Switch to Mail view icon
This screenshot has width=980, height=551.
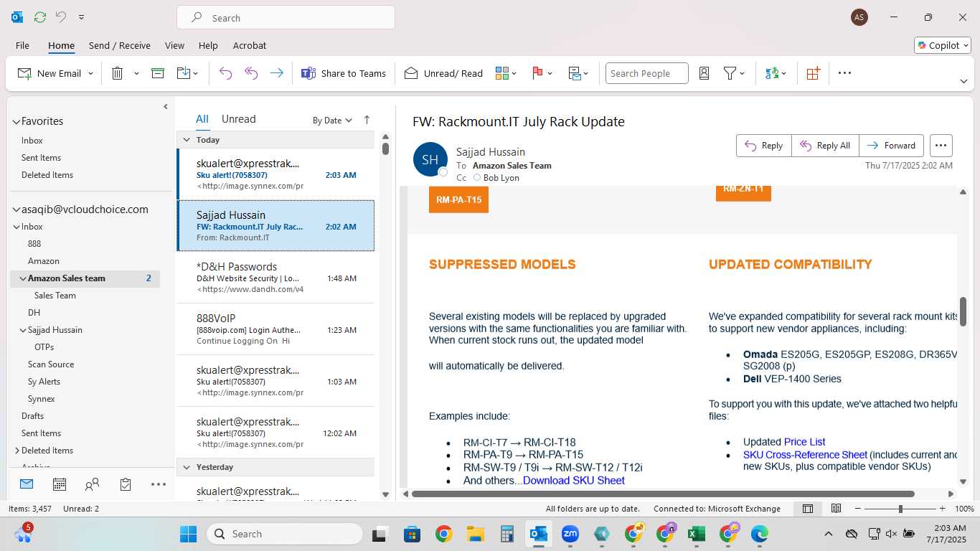pos(27,485)
